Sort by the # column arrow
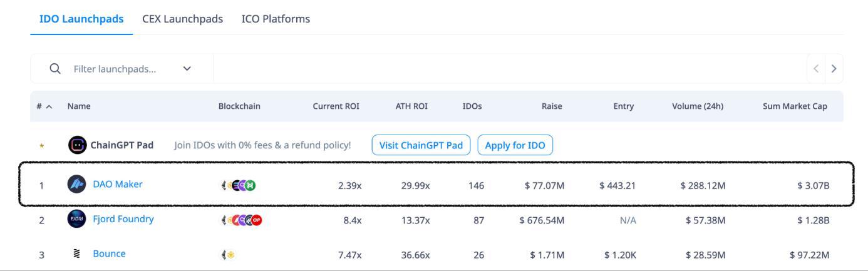The width and height of the screenshot is (868, 271). tap(49, 106)
